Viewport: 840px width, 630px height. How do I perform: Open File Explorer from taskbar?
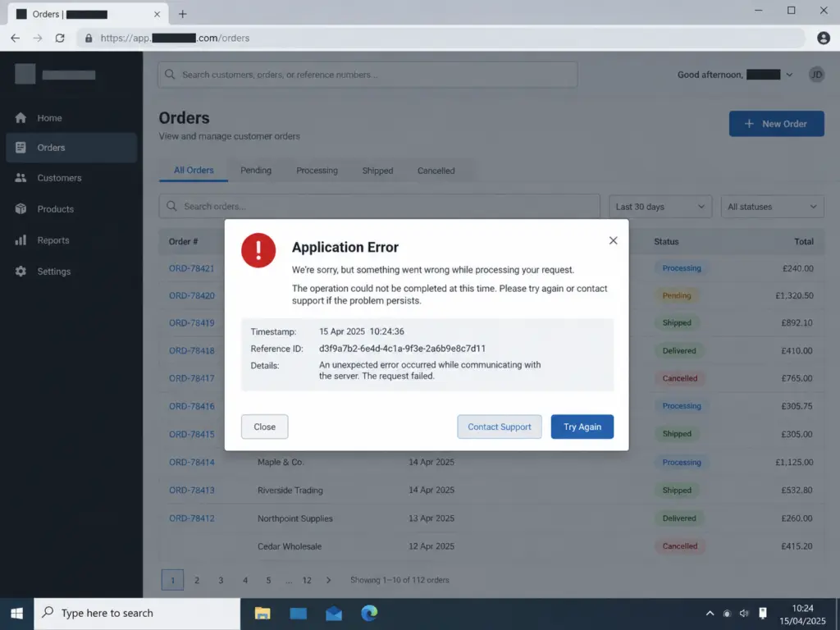[x=262, y=613]
